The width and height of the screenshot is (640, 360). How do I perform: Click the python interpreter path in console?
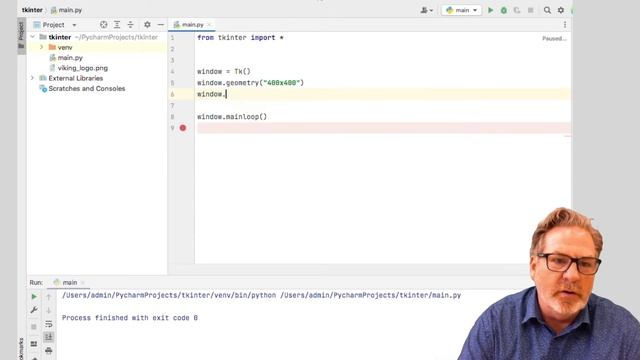pyautogui.click(x=169, y=295)
